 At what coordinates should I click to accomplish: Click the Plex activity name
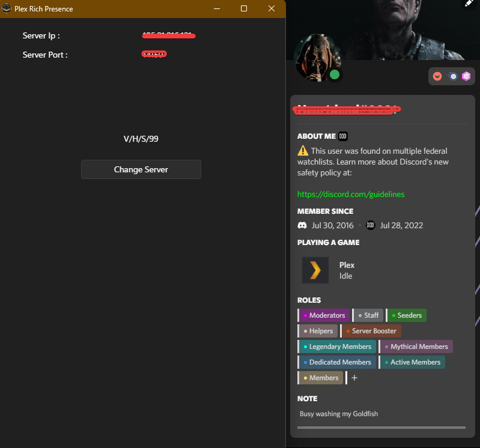tap(347, 265)
